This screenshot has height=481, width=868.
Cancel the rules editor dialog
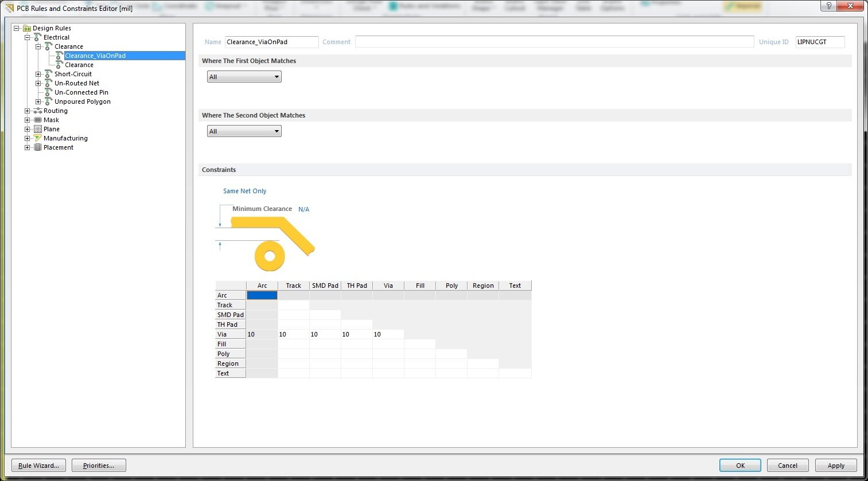(788, 466)
